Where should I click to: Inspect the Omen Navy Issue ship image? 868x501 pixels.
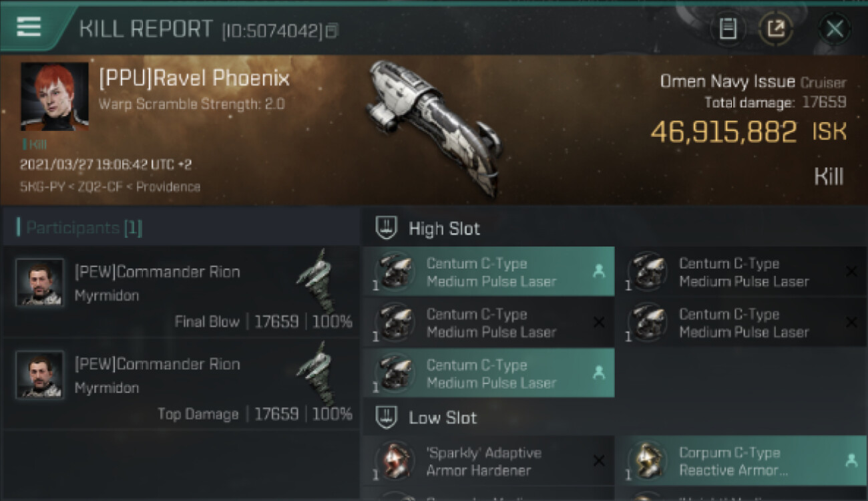(x=434, y=127)
